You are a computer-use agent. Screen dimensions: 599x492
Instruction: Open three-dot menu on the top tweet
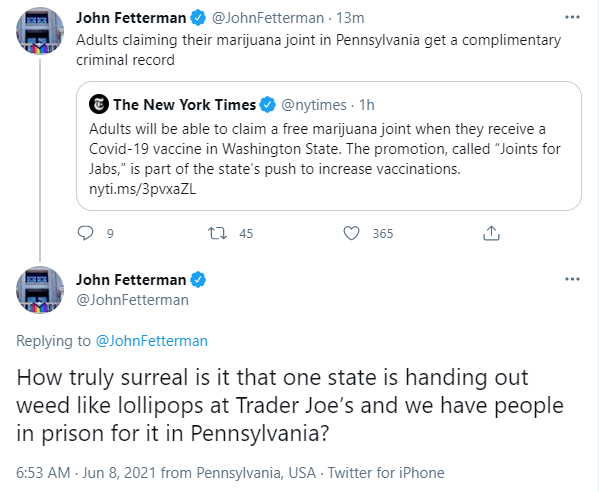coord(572,17)
